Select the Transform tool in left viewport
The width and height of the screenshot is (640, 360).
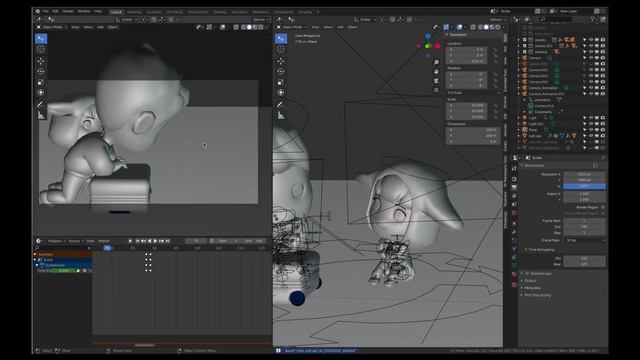[41, 93]
